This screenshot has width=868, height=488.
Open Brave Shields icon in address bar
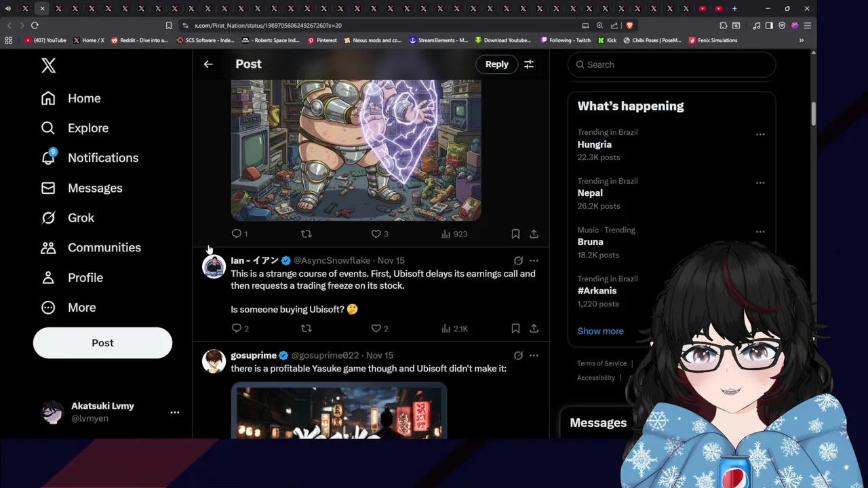[x=629, y=26]
